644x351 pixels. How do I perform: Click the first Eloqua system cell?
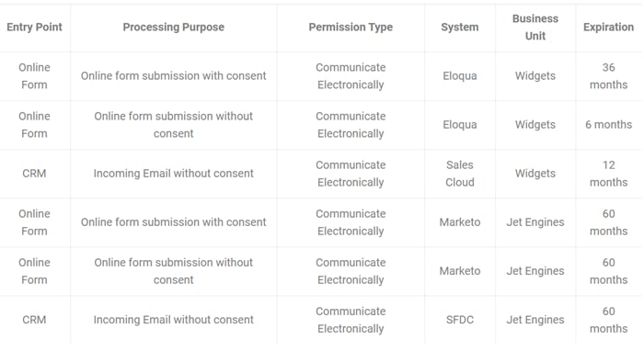click(460, 76)
